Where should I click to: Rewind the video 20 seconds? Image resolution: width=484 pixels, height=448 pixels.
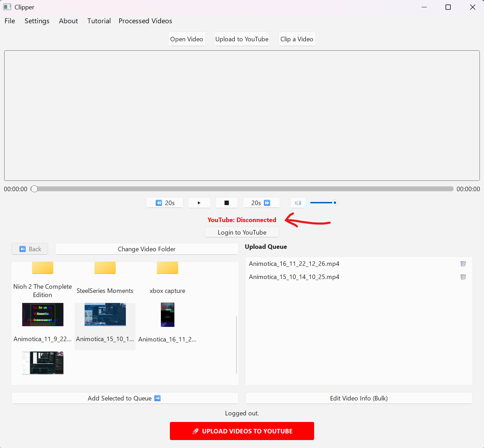pyautogui.click(x=164, y=203)
